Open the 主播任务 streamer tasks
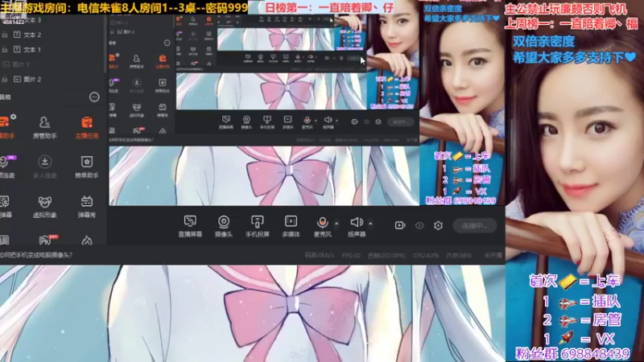Image resolution: width=644 pixels, height=362 pixels. [x=87, y=127]
